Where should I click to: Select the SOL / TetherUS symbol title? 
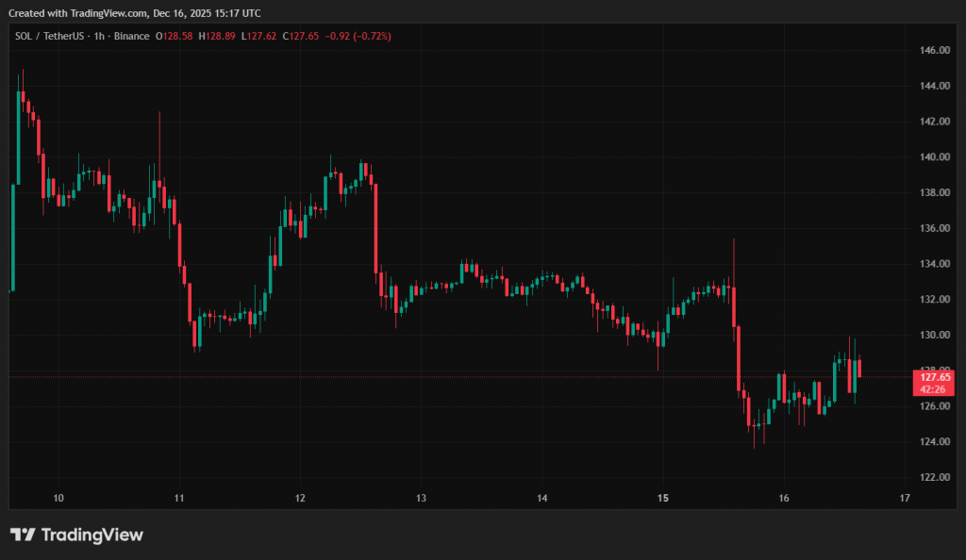[x=48, y=36]
